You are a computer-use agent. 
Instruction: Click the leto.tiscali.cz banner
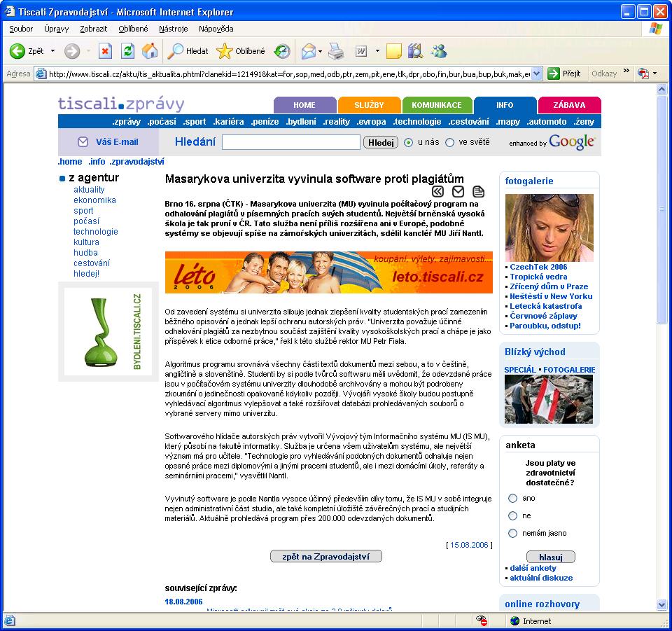click(329, 272)
